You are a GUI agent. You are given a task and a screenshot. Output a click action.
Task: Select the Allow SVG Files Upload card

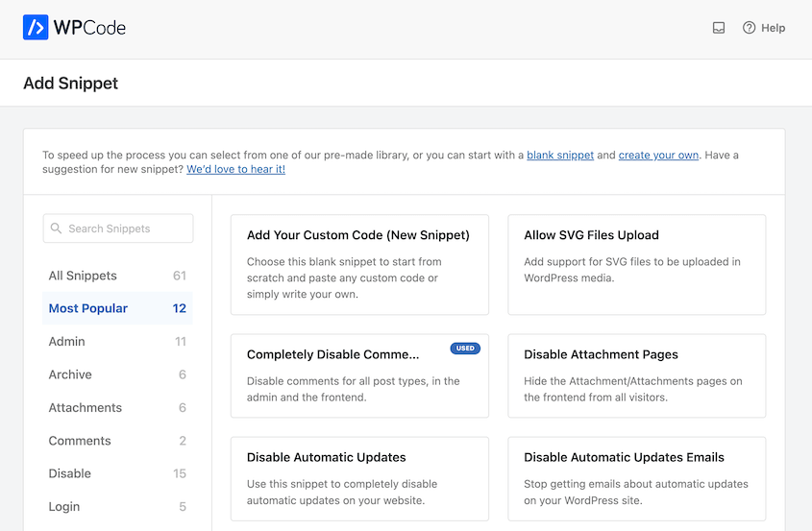tap(636, 264)
